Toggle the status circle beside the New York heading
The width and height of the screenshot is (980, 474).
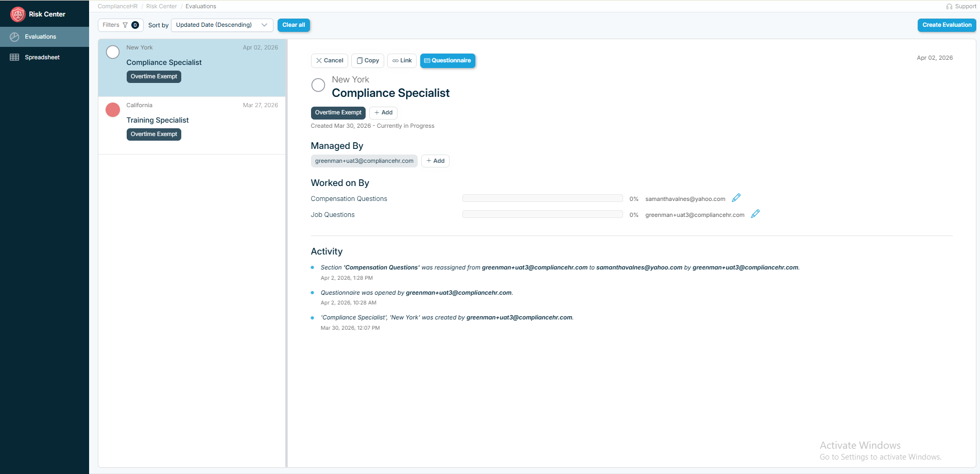[318, 85]
